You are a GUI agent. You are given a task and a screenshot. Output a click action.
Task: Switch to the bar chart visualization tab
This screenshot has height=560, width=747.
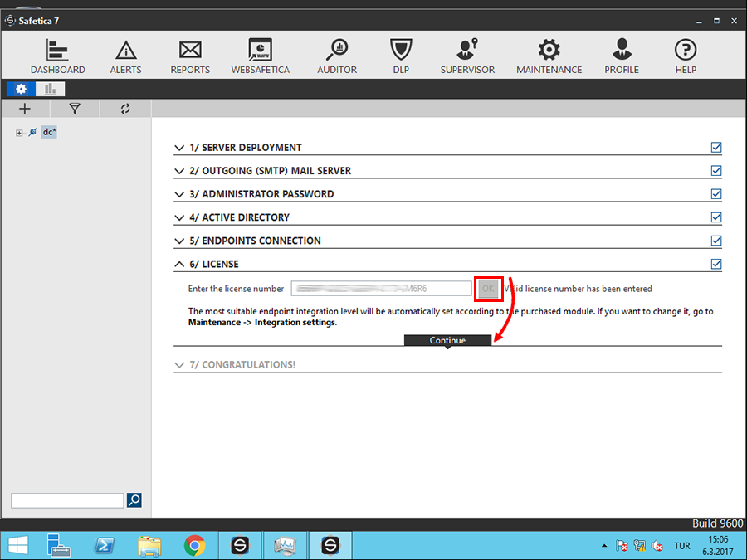pos(50,89)
